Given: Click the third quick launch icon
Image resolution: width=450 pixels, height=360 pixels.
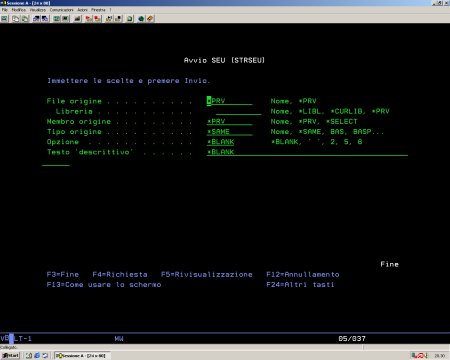Looking at the screenshot, I should point(45,356).
